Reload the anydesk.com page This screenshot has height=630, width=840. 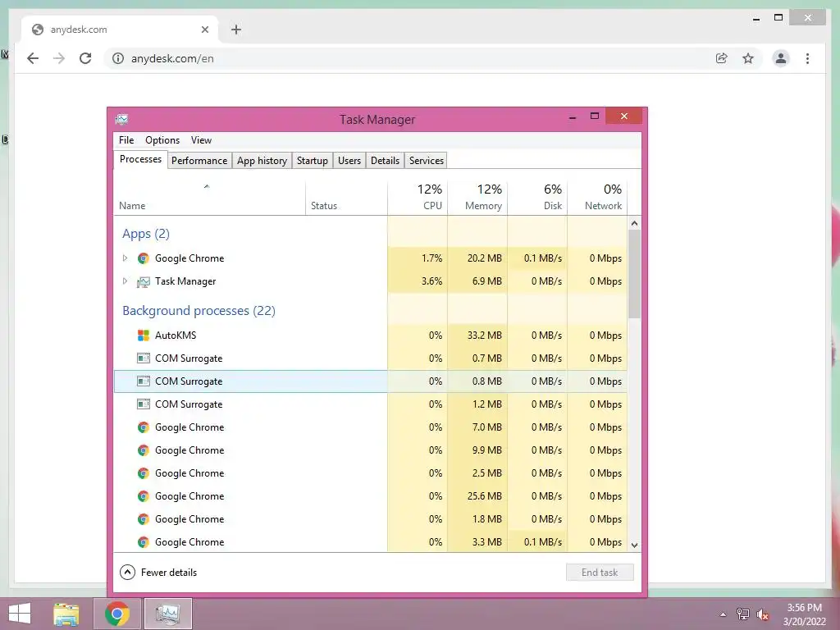(x=85, y=58)
